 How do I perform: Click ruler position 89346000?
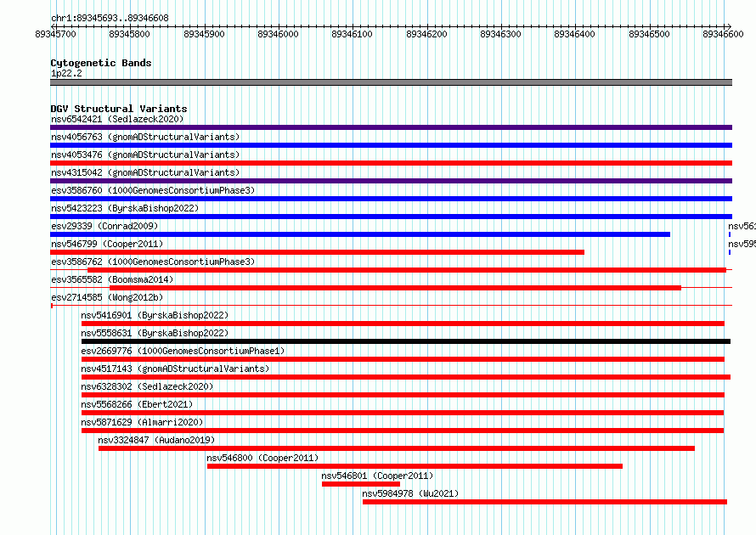point(279,34)
